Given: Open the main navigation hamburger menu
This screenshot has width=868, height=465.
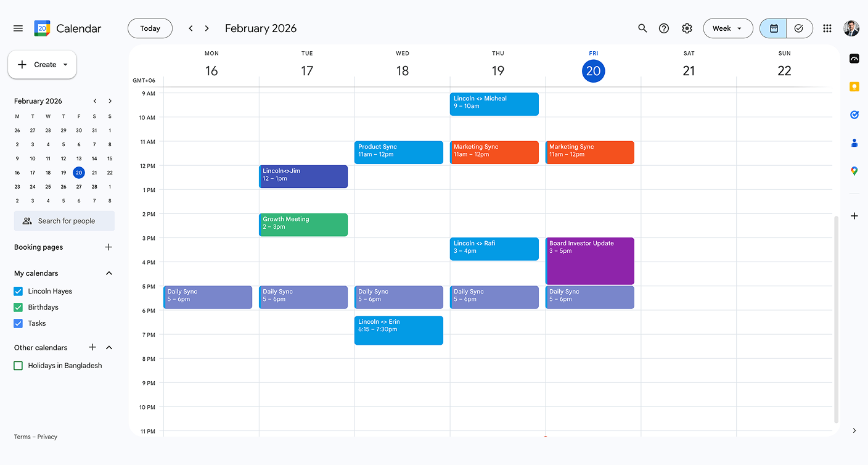Looking at the screenshot, I should (x=18, y=28).
